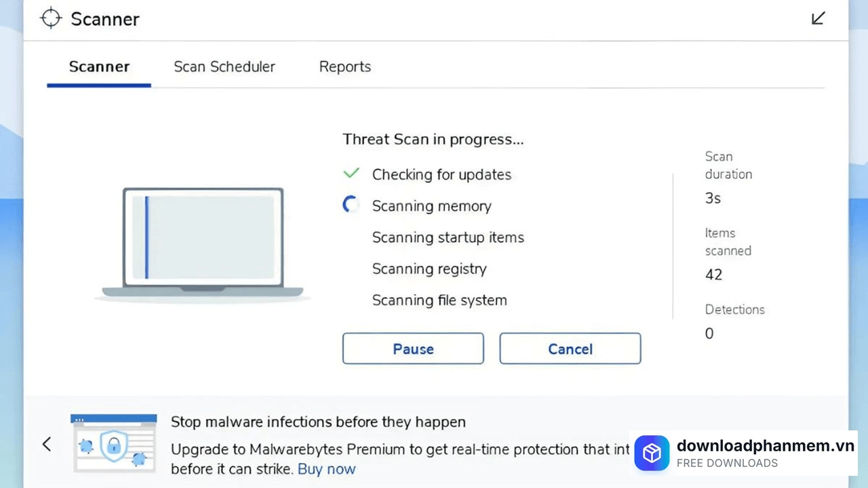
Task: Pause the threat scan
Action: click(x=413, y=348)
